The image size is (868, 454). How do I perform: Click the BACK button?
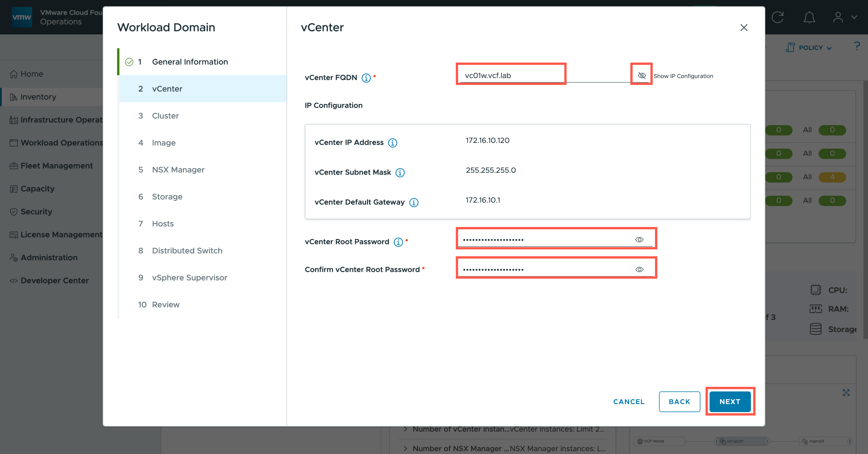coord(679,401)
